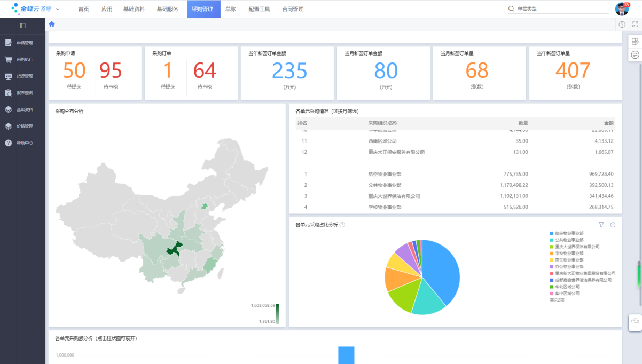642x364 pixels.
Task: Expand the 金蝶云 苍穹 dropdown arrow
Action: 58,9
